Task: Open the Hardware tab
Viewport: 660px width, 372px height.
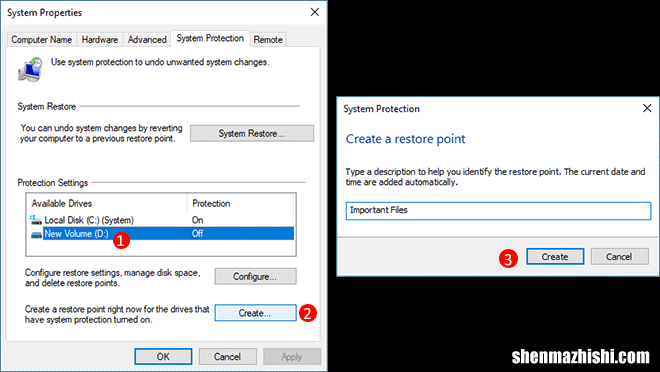Action: [x=100, y=40]
